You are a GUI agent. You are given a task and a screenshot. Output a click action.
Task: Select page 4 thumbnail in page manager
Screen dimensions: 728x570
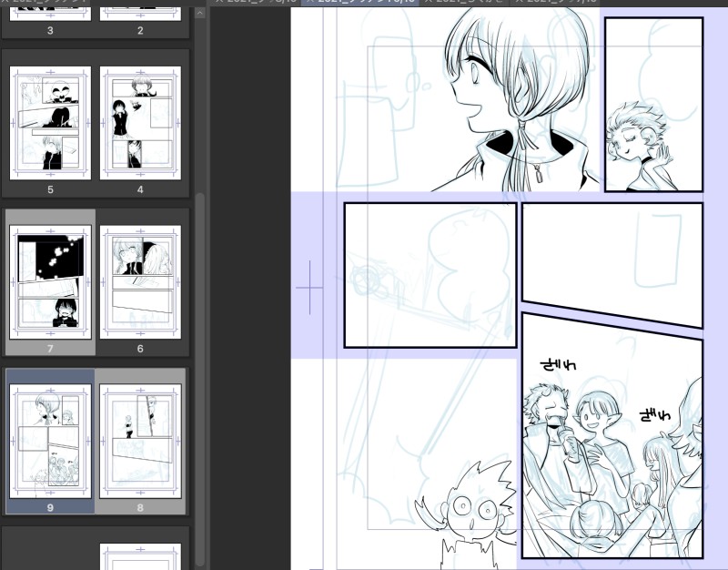tap(140, 123)
